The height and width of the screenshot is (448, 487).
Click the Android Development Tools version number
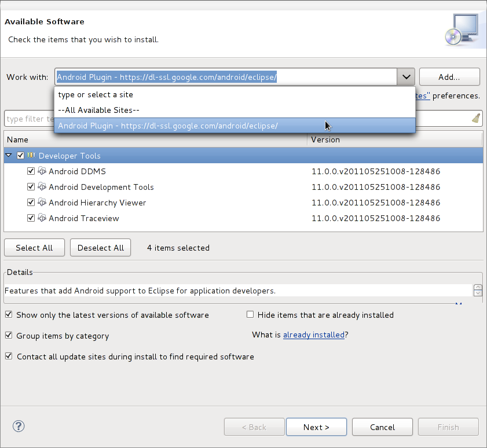[376, 187]
